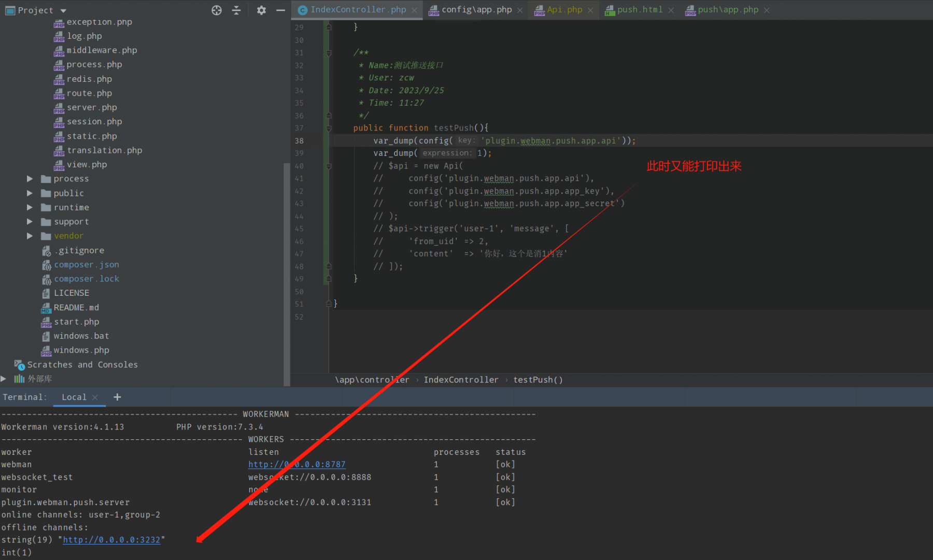The height and width of the screenshot is (560, 933).
Task: Select process.php file
Action: tap(94, 65)
